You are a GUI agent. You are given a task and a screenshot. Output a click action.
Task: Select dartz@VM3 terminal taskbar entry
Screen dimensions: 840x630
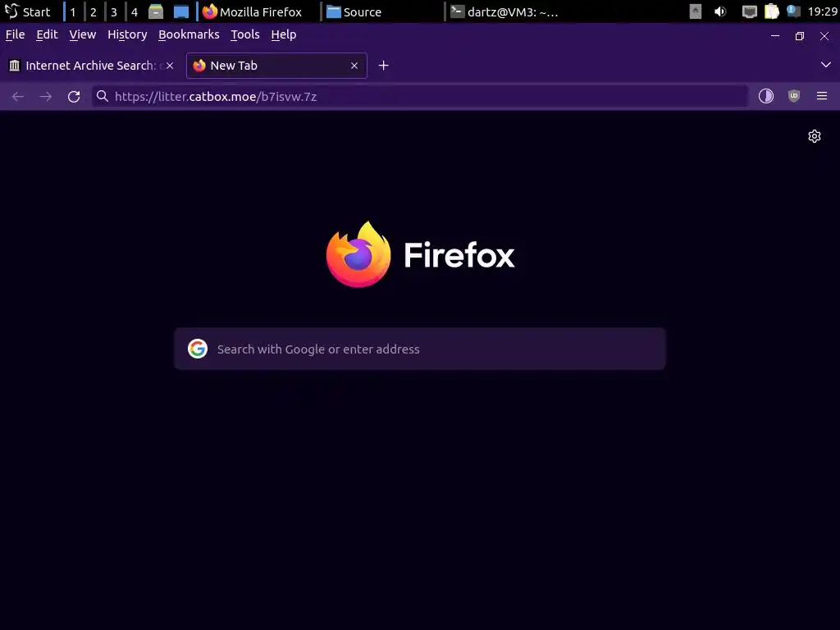pyautogui.click(x=504, y=11)
